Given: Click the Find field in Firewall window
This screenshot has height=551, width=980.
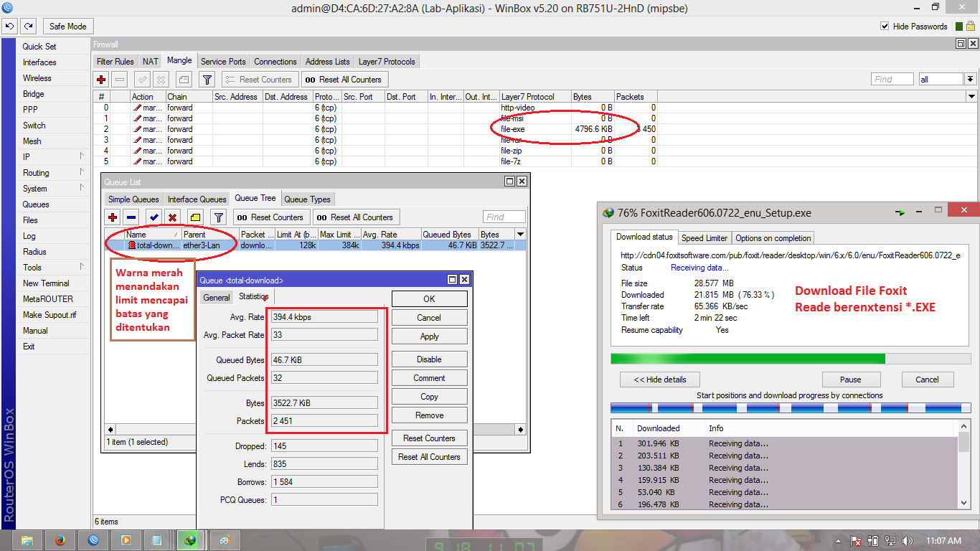Looking at the screenshot, I should pos(892,80).
